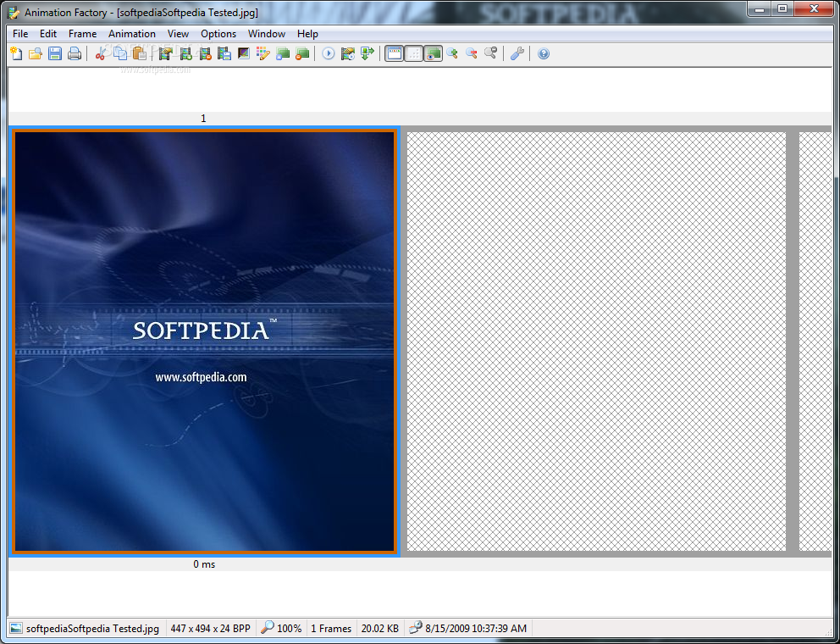Click the picture frame image icon
This screenshot has height=644, width=840.
(244, 53)
